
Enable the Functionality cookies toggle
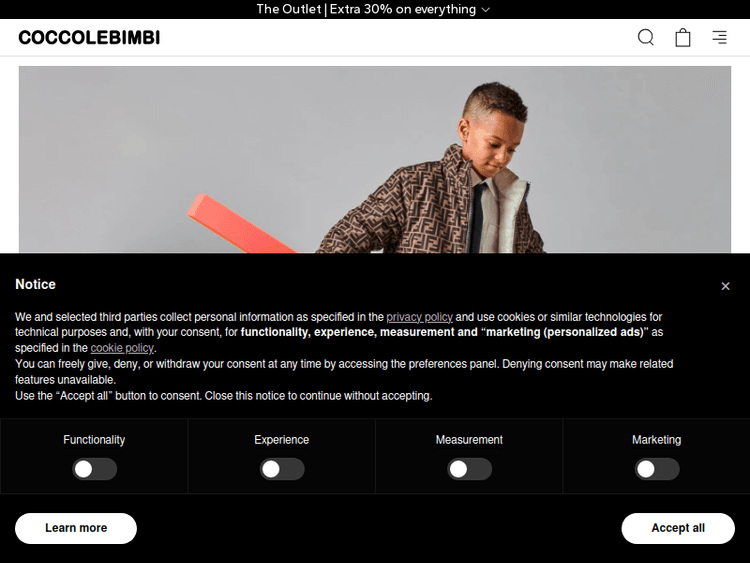[94, 469]
